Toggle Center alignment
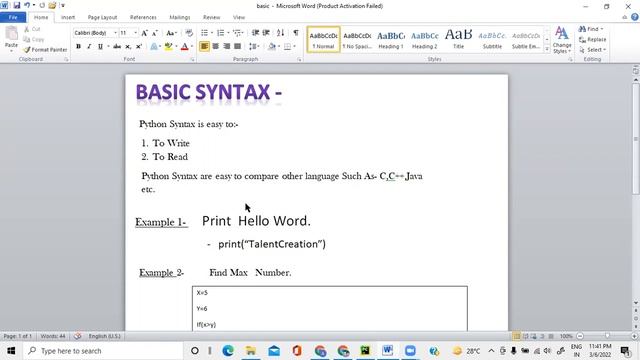This screenshot has height=360, width=640. coord(216,46)
